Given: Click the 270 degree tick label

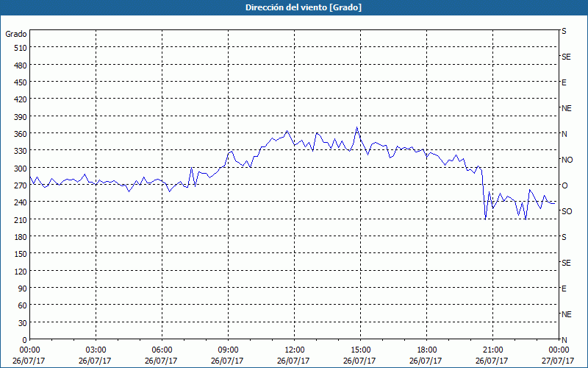Looking at the screenshot, I should tap(21, 185).
